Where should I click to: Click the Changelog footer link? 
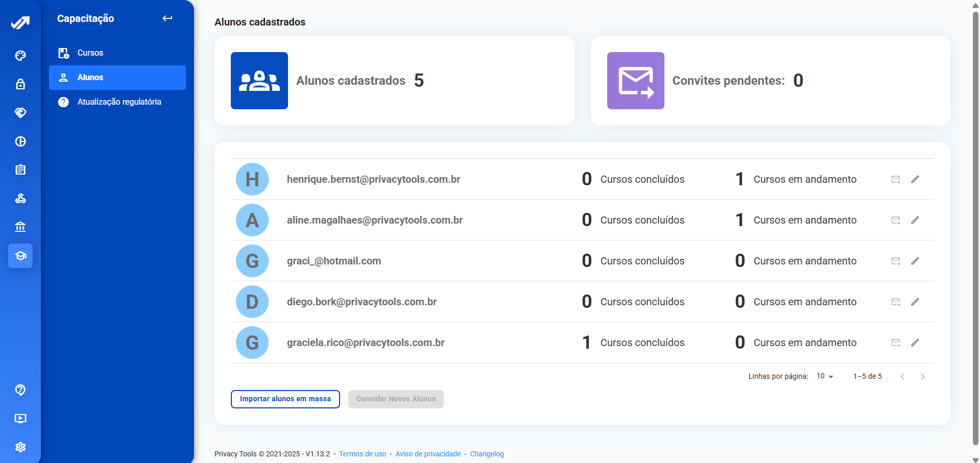tap(487, 454)
